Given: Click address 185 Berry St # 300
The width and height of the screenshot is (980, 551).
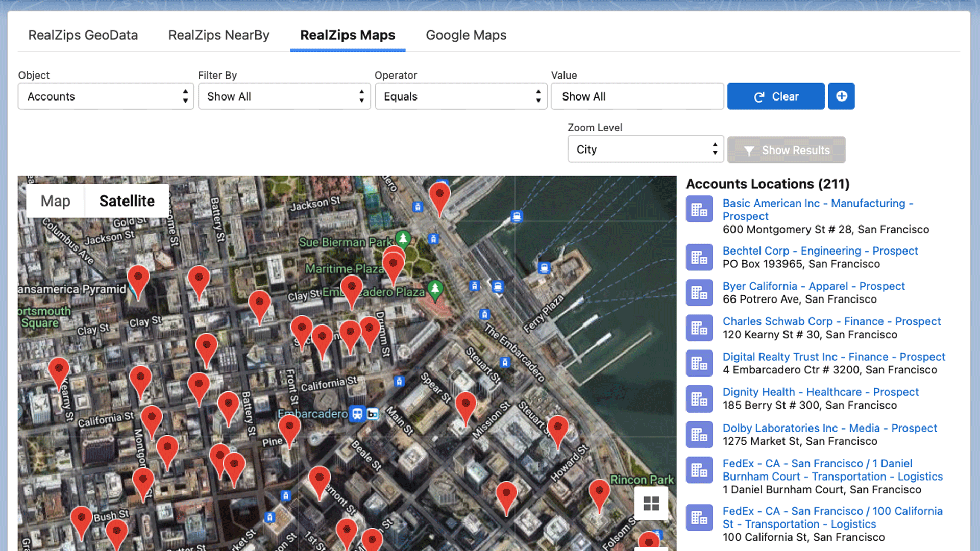Looking at the screenshot, I should click(810, 406).
